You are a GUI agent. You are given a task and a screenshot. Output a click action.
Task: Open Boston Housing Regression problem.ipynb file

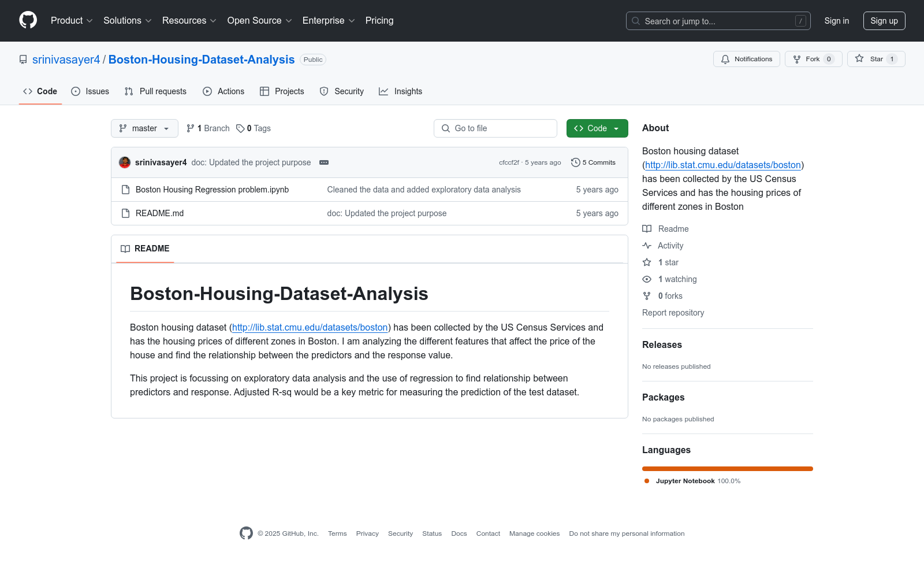pyautogui.click(x=212, y=190)
